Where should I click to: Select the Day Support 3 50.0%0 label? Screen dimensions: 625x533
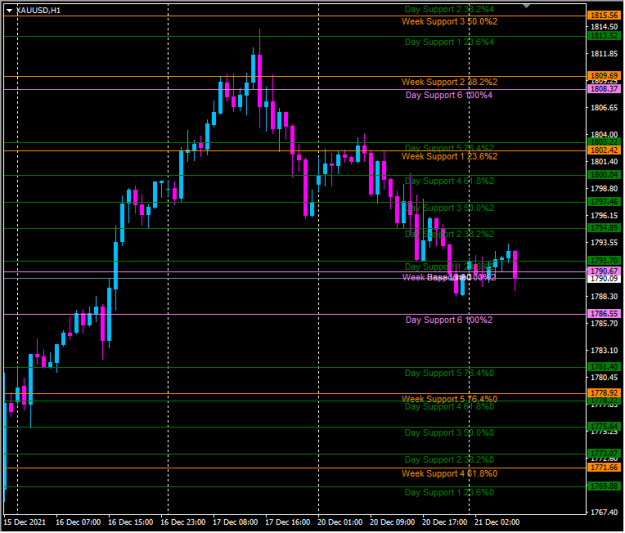pyautogui.click(x=449, y=433)
